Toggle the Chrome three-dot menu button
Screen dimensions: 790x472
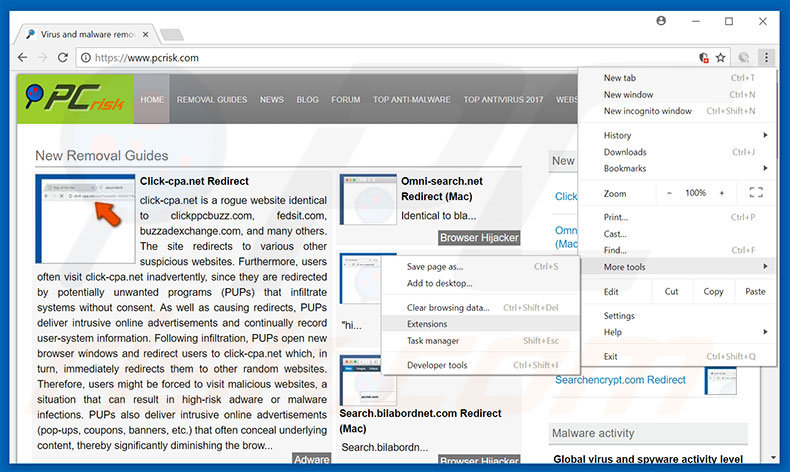click(x=766, y=57)
